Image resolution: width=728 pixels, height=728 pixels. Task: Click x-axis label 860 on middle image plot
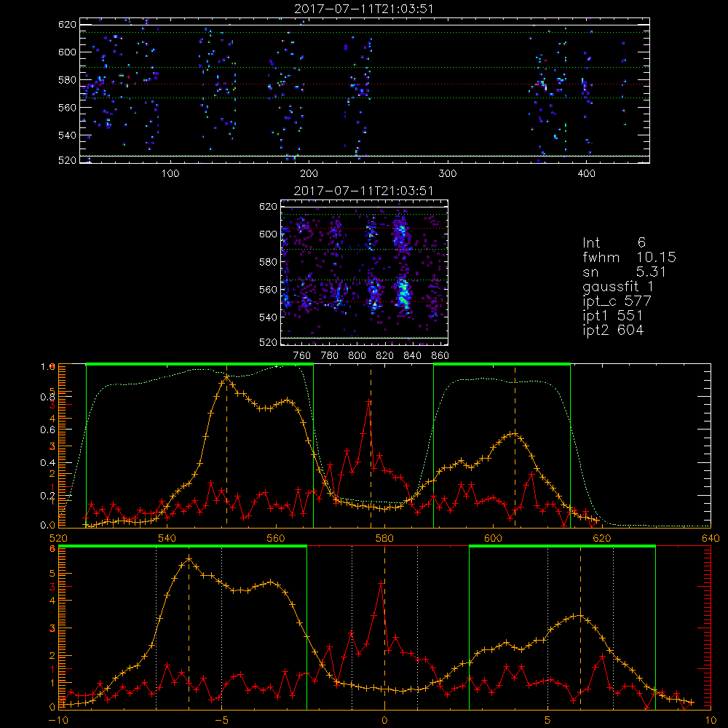(x=440, y=356)
